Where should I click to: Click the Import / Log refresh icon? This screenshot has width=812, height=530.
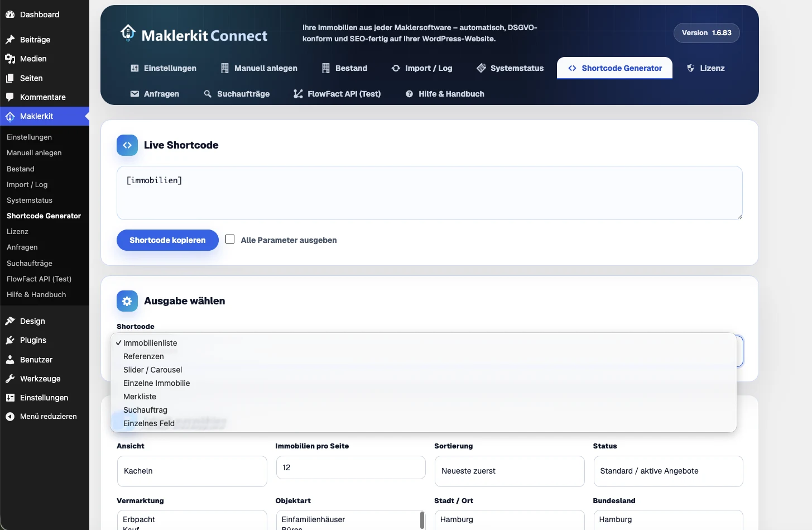point(396,68)
